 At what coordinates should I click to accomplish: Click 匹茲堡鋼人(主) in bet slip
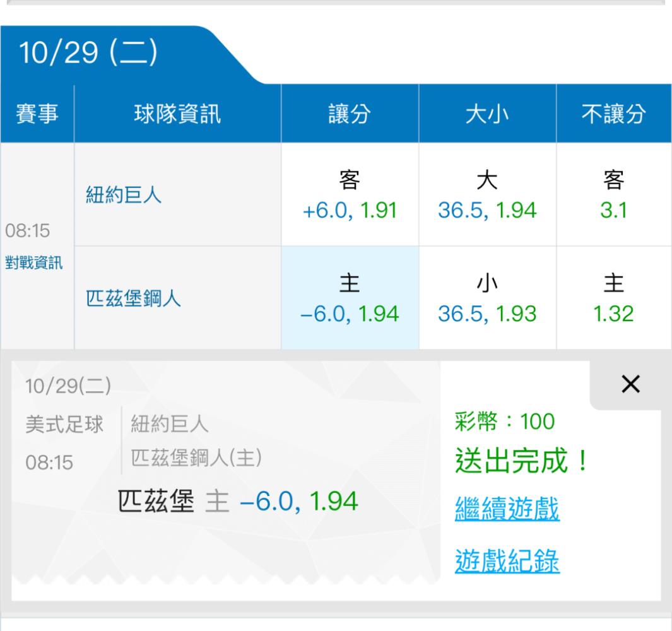click(196, 458)
